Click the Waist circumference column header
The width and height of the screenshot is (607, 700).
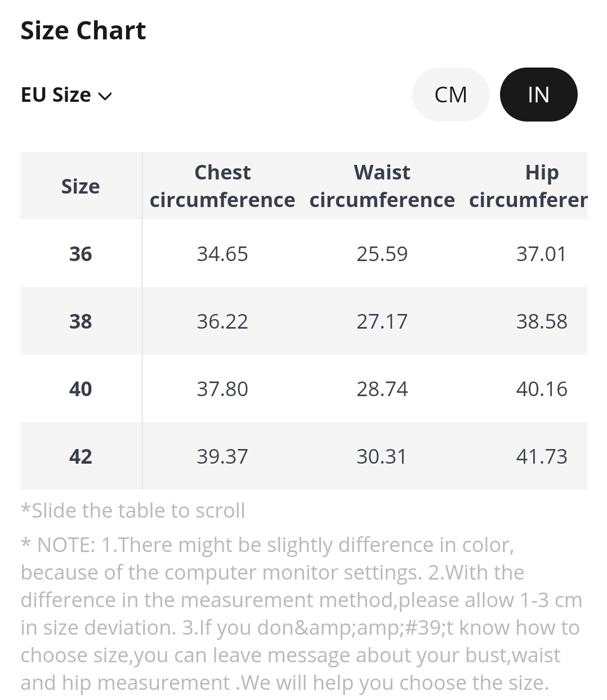382,186
